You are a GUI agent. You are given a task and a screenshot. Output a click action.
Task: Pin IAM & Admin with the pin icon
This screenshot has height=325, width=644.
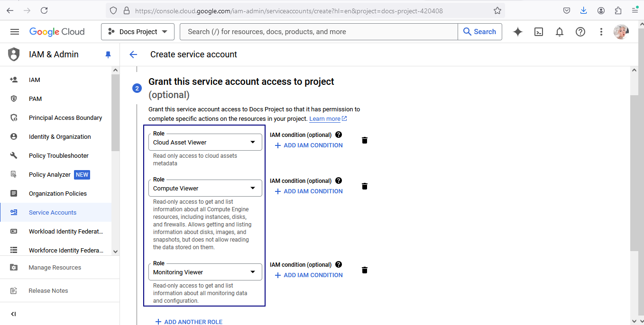click(x=108, y=54)
